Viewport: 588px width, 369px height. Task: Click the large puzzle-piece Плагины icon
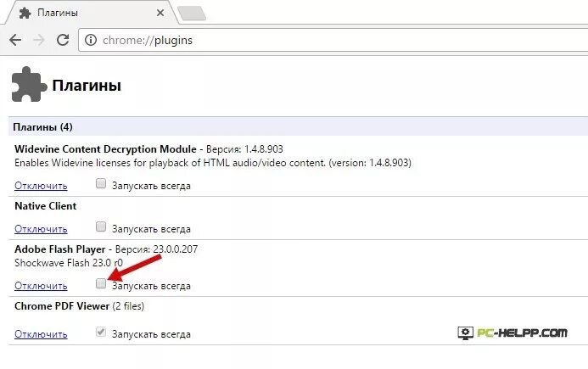point(29,84)
